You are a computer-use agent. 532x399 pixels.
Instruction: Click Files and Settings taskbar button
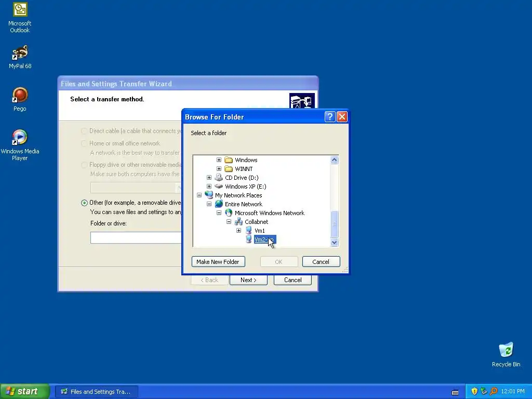tap(96, 392)
